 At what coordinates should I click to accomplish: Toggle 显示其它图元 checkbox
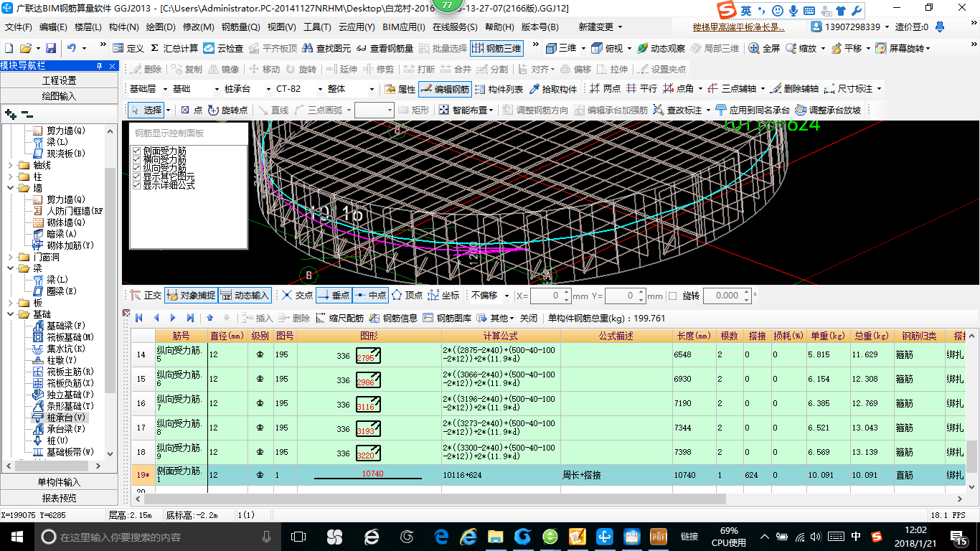click(x=136, y=176)
